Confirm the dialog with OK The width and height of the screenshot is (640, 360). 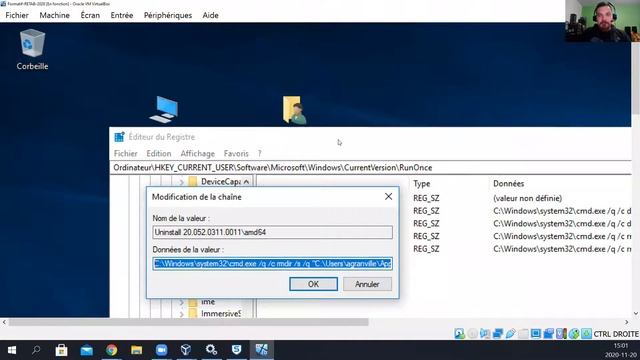313,284
